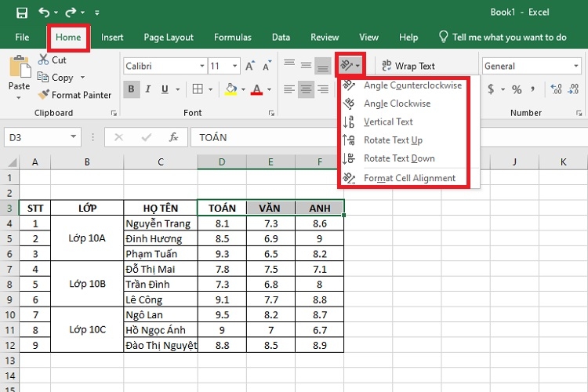Toggle Wrap Text
The width and height of the screenshot is (588, 392).
coord(408,66)
